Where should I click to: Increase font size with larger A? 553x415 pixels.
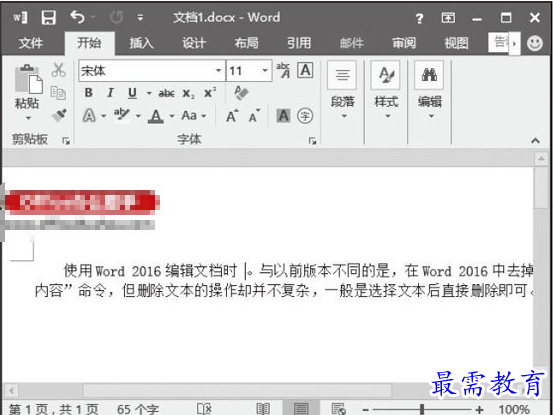click(232, 116)
